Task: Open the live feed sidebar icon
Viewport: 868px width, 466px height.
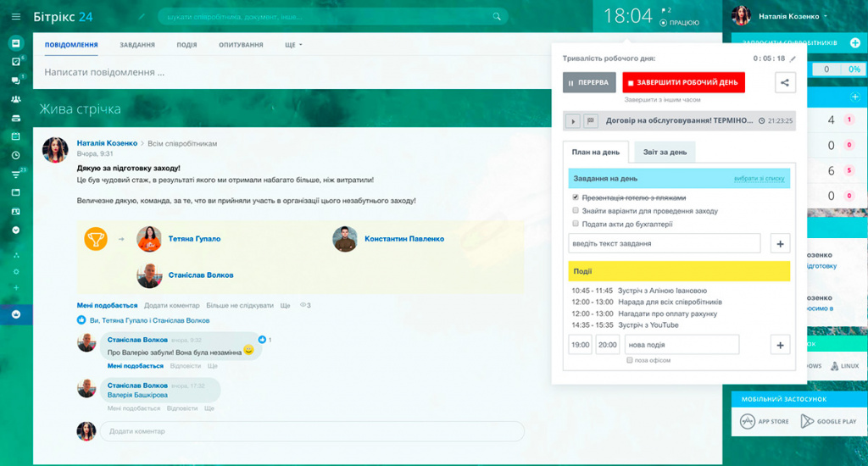Action: point(15,42)
